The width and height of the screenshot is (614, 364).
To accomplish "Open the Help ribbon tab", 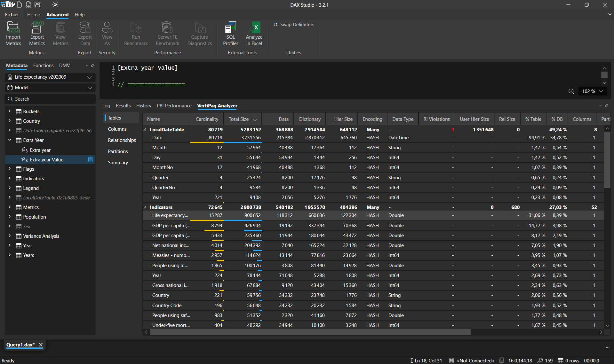I will click(x=80, y=15).
